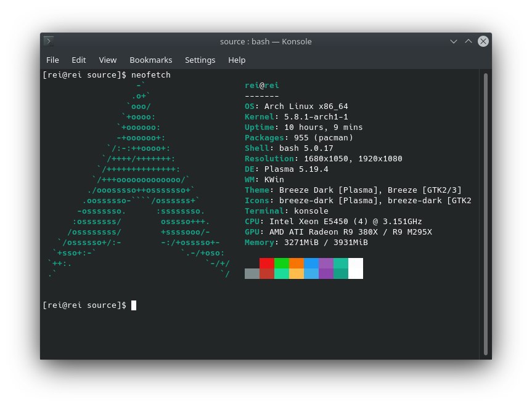The image size is (532, 407).
Task: Click the bright green color block
Action: pyautogui.click(x=282, y=264)
